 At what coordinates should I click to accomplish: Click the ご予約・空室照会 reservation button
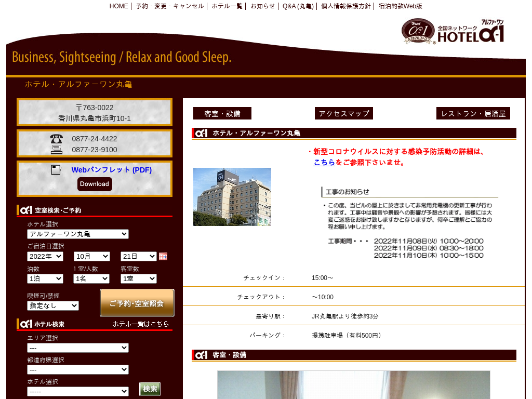point(137,303)
